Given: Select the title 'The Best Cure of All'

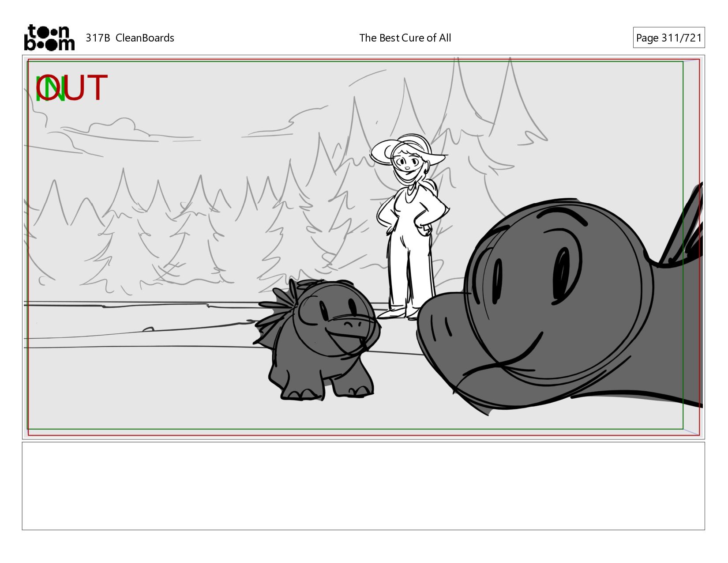Looking at the screenshot, I should click(405, 38).
